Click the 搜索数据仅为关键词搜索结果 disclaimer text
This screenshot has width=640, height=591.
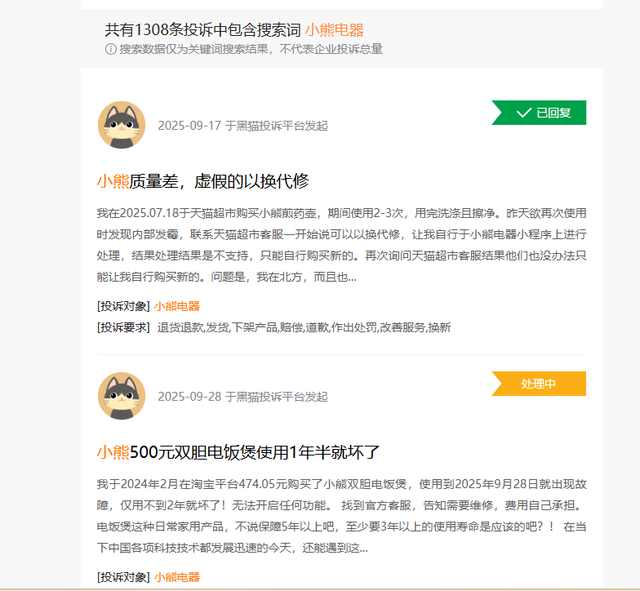coord(250,49)
